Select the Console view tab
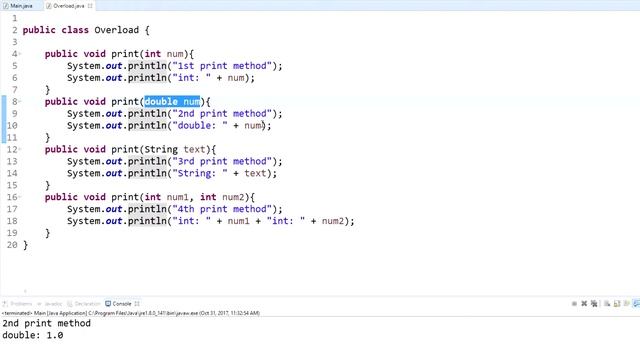The height and width of the screenshot is (360, 640). click(x=118, y=304)
